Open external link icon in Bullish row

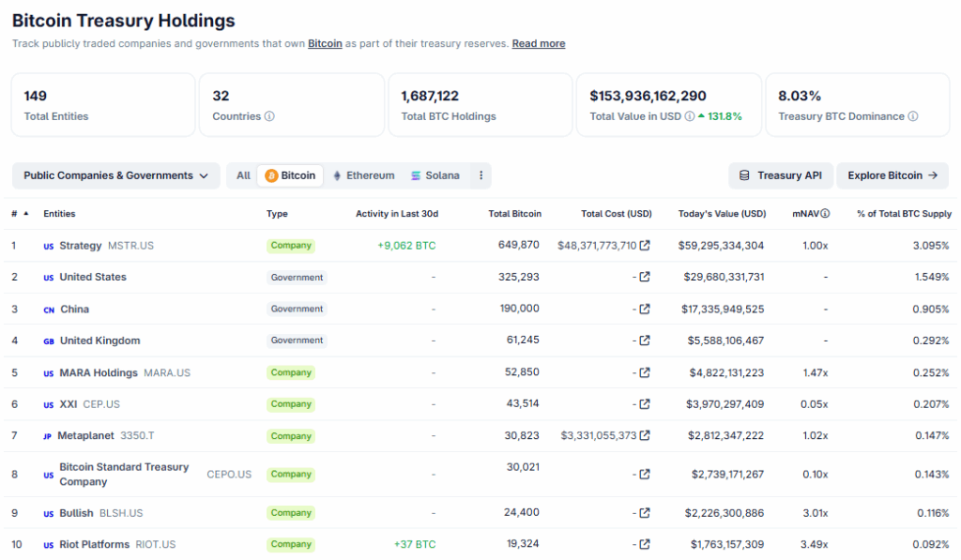point(645,513)
